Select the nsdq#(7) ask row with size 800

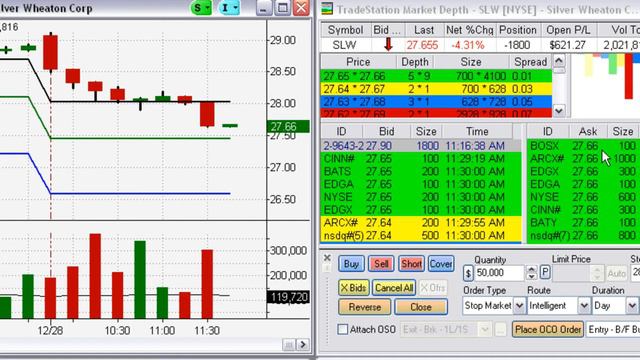(x=583, y=236)
